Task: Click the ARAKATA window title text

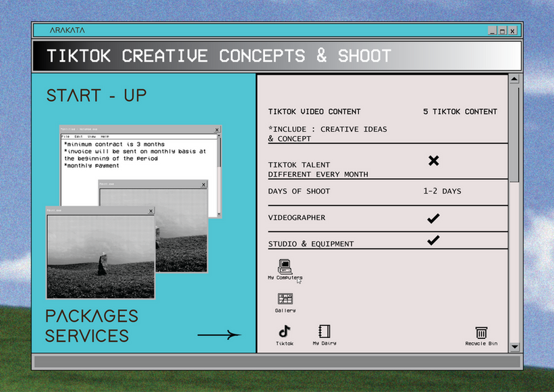Action: point(67,30)
